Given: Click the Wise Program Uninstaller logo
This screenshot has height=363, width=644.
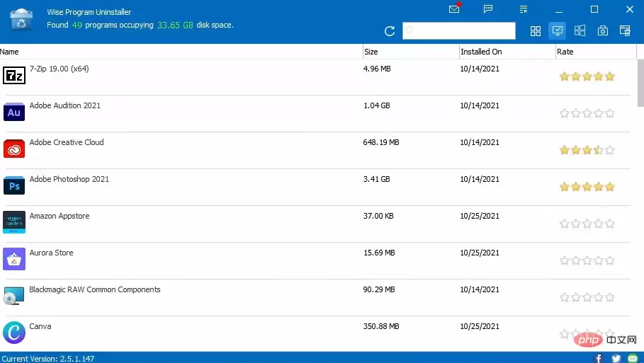Looking at the screenshot, I should pos(21,19).
